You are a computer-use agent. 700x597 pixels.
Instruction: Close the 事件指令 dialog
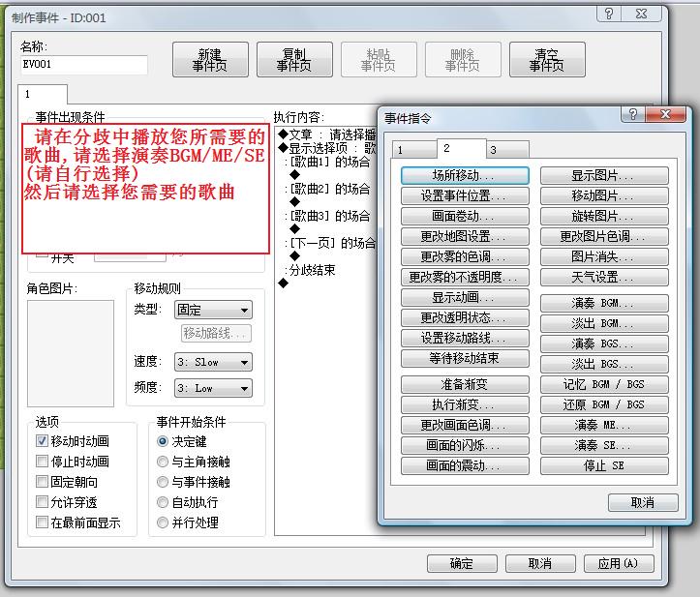pyautogui.click(x=665, y=114)
